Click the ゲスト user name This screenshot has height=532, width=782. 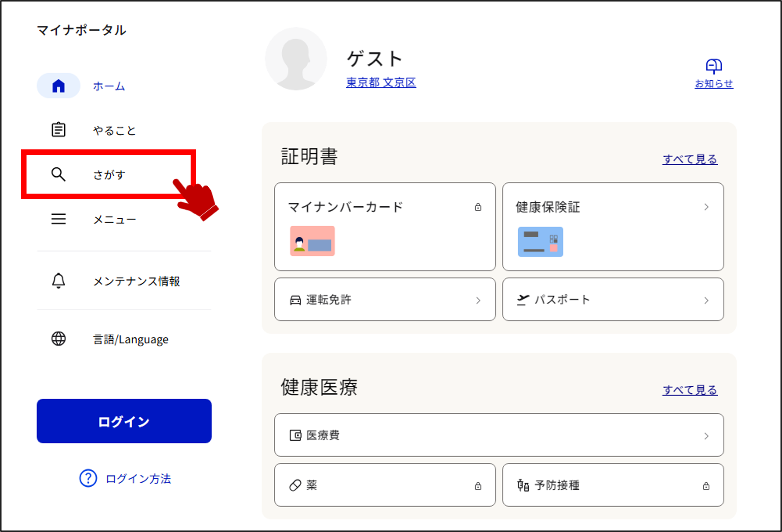click(x=375, y=59)
